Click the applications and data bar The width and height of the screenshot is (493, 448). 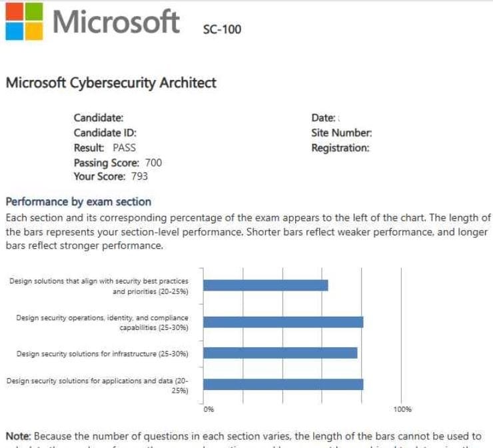point(283,384)
